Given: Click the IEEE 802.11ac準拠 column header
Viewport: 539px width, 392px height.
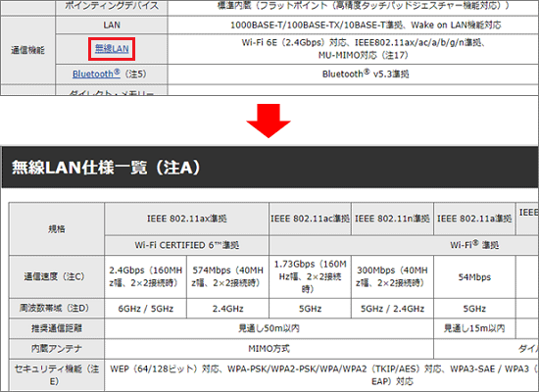Looking at the screenshot, I should pyautogui.click(x=310, y=219).
